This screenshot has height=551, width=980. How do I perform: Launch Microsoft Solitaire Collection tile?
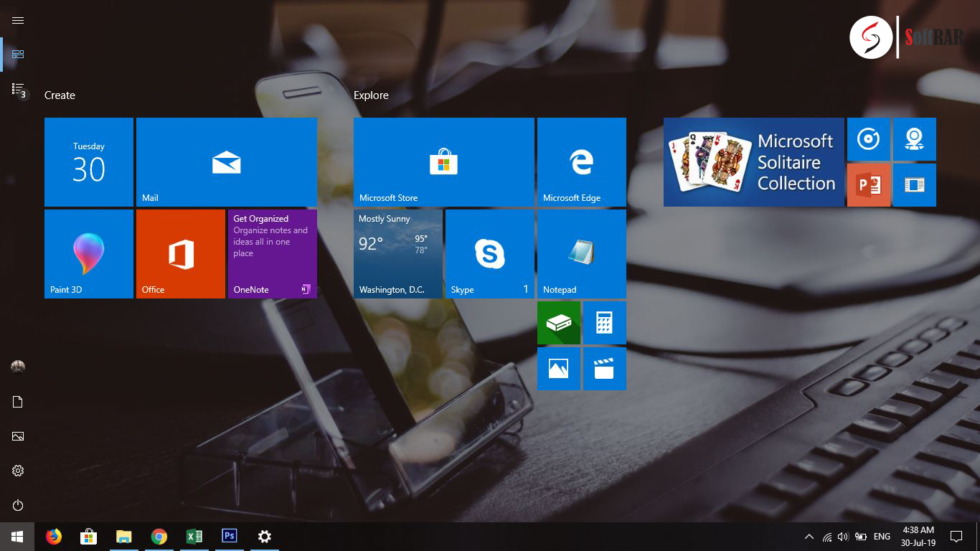click(754, 162)
